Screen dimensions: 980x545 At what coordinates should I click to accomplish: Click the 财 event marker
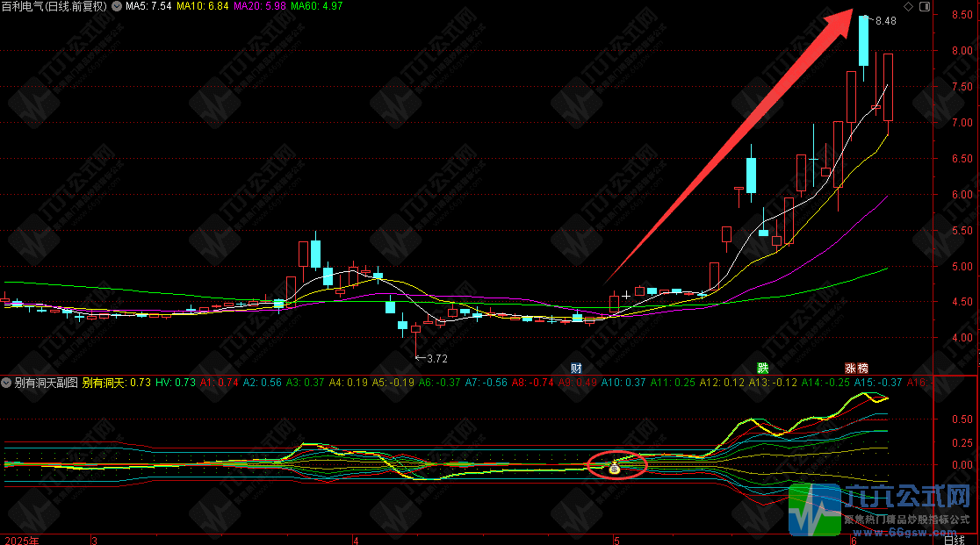click(x=576, y=369)
